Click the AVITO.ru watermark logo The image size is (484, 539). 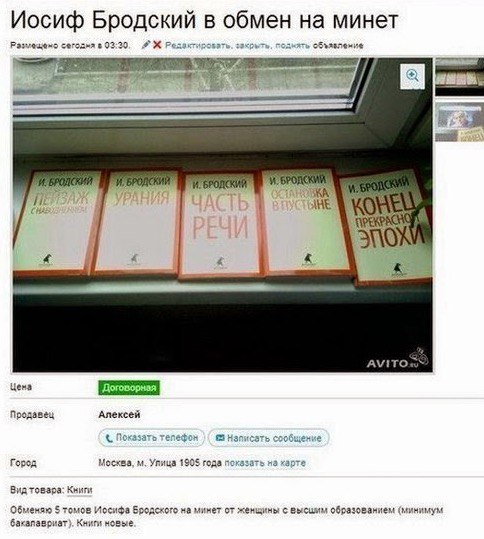pyautogui.click(x=397, y=360)
